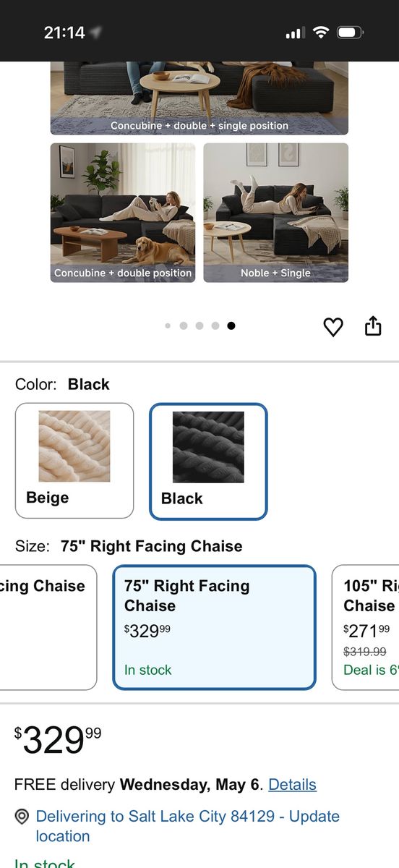Tap the status bar clock 21:14
Viewport: 399px width, 868px height.
coord(64,33)
